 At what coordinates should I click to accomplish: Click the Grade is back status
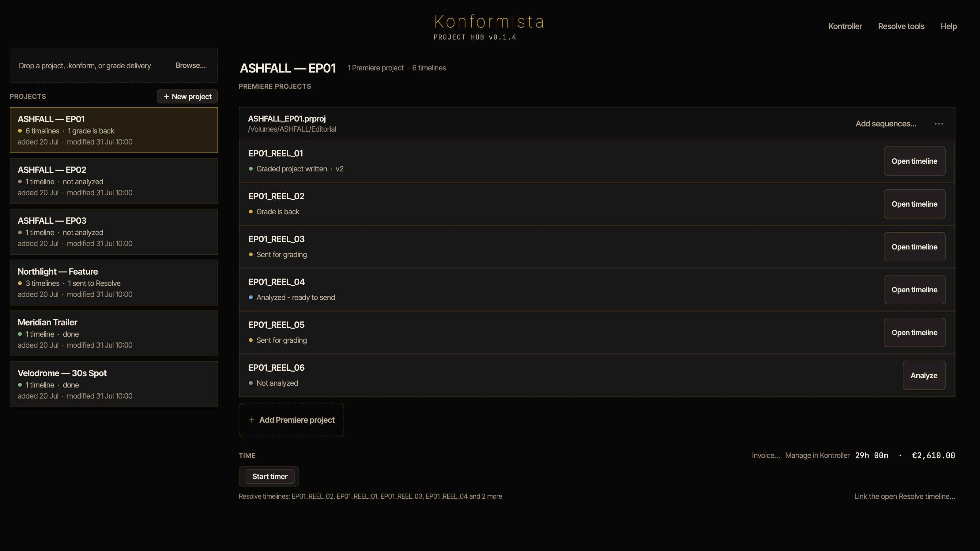pos(278,212)
